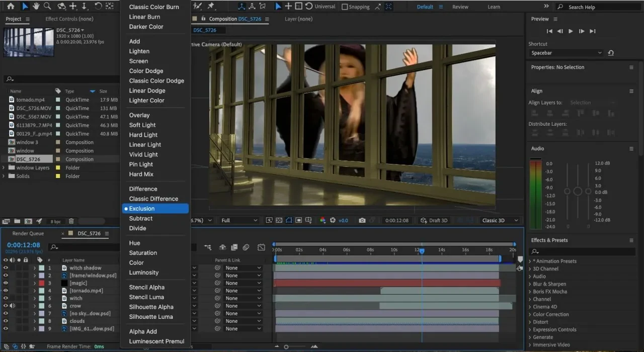This screenshot has height=352, width=644.
Task: Hide the clouds layer
Action: tap(6, 321)
